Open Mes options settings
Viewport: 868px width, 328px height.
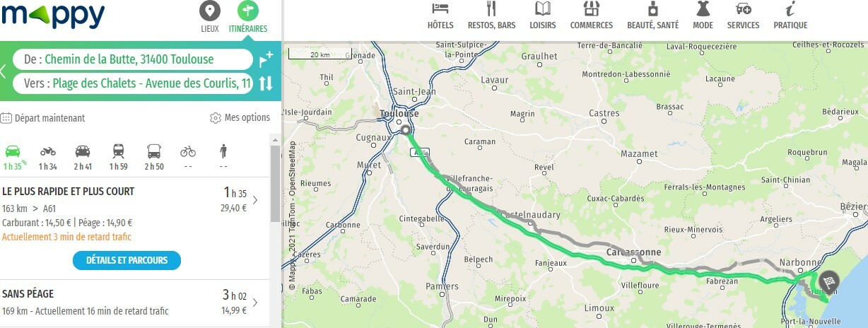coord(240,118)
